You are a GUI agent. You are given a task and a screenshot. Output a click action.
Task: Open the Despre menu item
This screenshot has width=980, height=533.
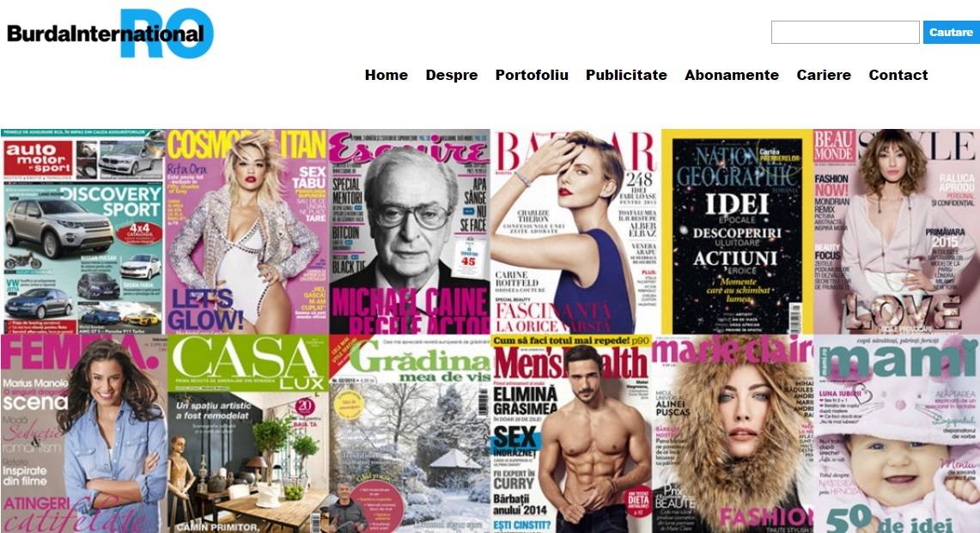[x=451, y=75]
